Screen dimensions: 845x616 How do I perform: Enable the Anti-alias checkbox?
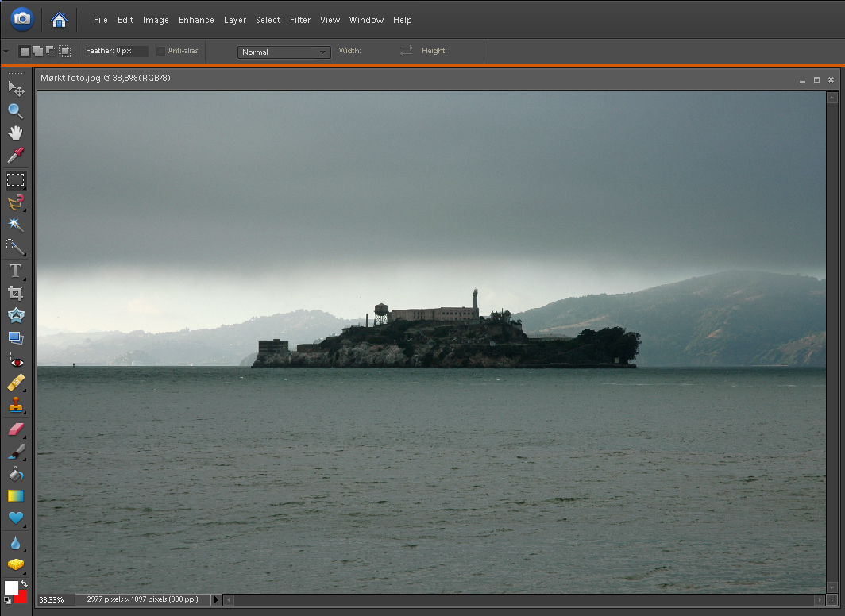tap(160, 51)
